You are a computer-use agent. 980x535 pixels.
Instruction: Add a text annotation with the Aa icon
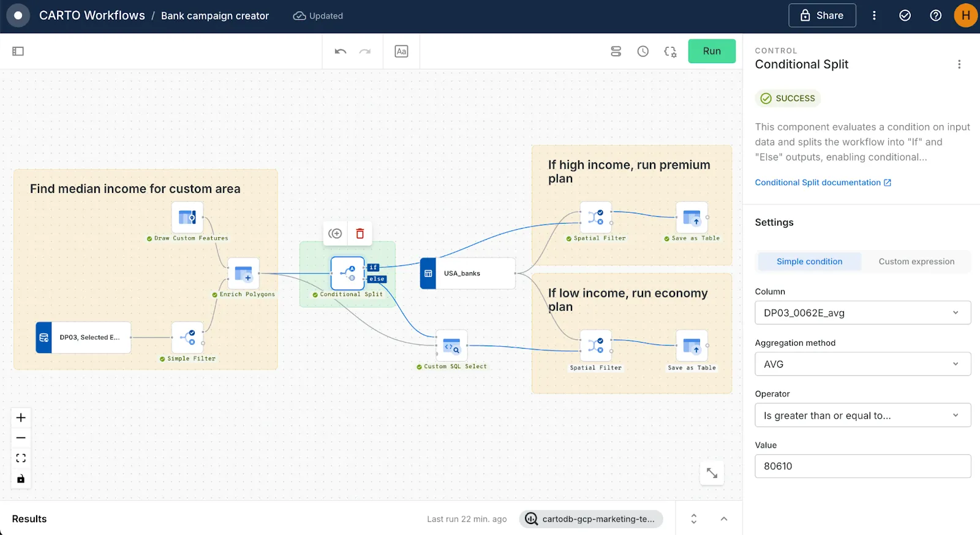[401, 51]
